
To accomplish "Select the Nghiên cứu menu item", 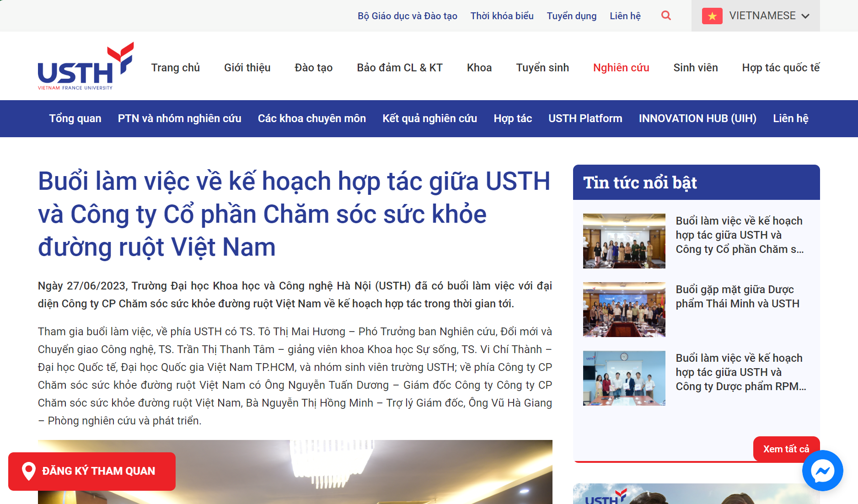I will click(621, 68).
